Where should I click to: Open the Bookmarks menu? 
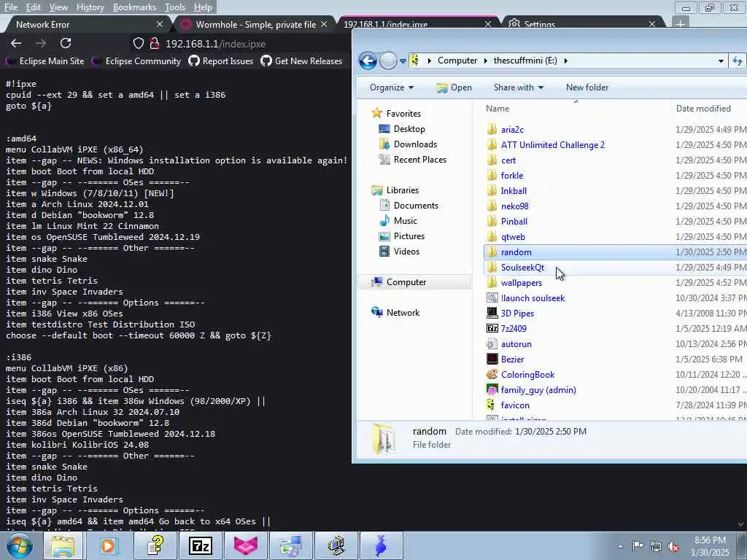coord(134,7)
